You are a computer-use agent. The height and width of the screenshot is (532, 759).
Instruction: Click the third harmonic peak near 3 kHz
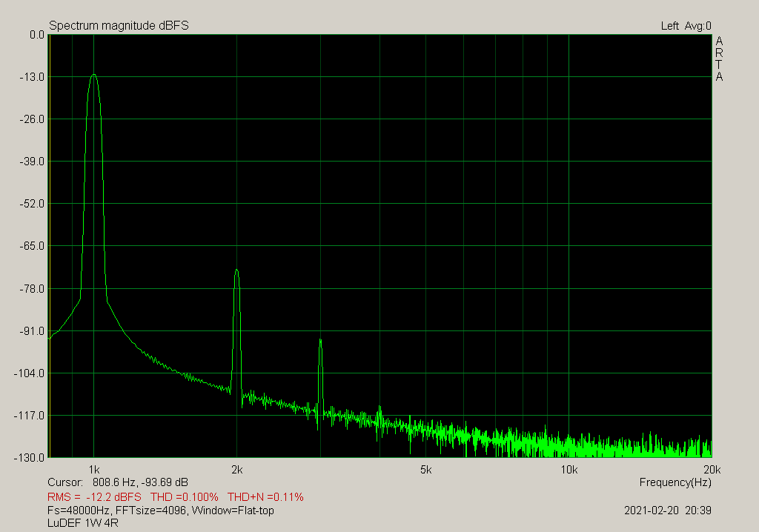(x=320, y=341)
